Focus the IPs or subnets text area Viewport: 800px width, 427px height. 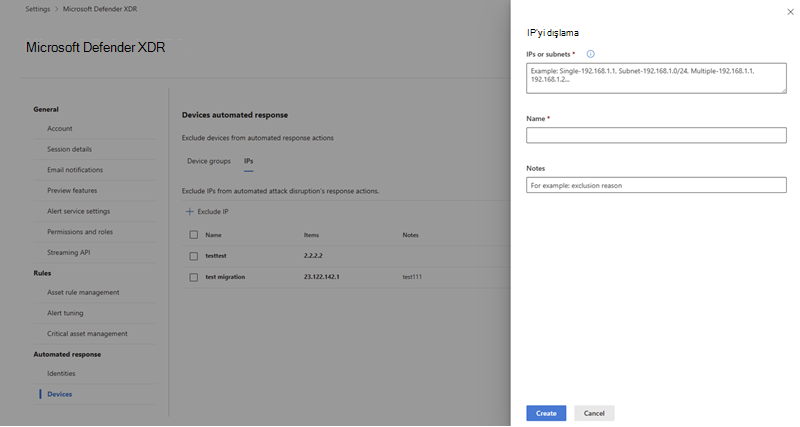point(656,78)
